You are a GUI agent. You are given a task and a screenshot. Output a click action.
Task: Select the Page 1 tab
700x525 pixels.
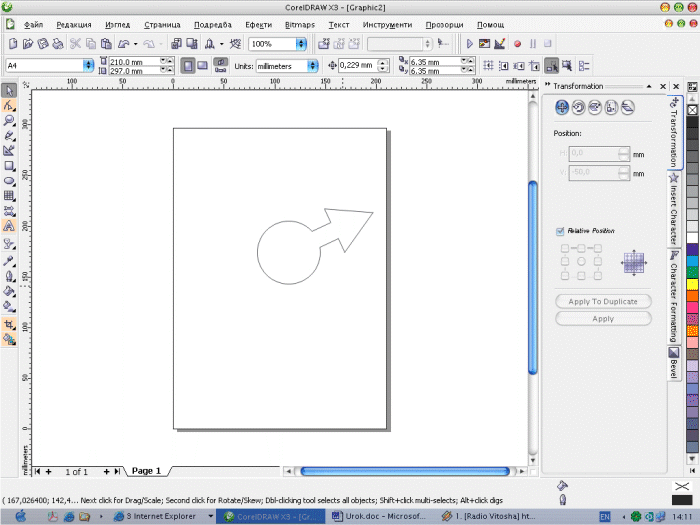[146, 471]
